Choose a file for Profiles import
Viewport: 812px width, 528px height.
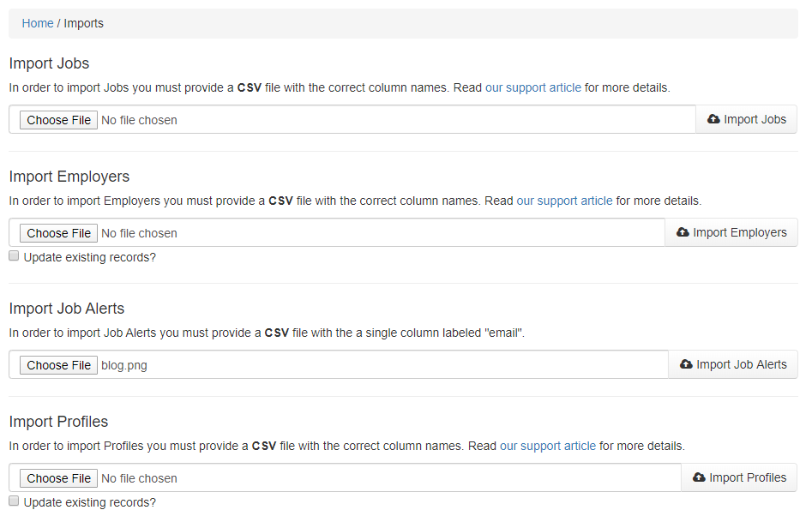click(x=58, y=478)
